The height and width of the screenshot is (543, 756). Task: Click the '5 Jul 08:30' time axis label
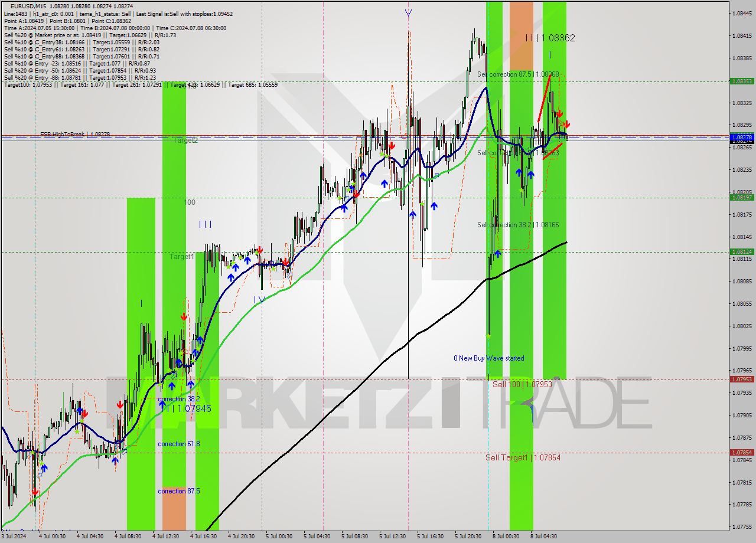(354, 537)
